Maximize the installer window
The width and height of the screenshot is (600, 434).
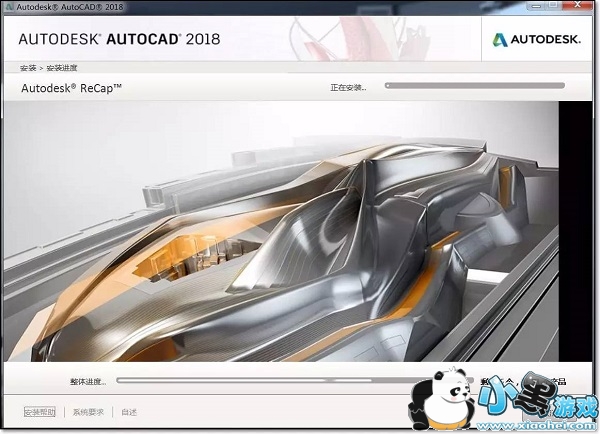pos(554,5)
